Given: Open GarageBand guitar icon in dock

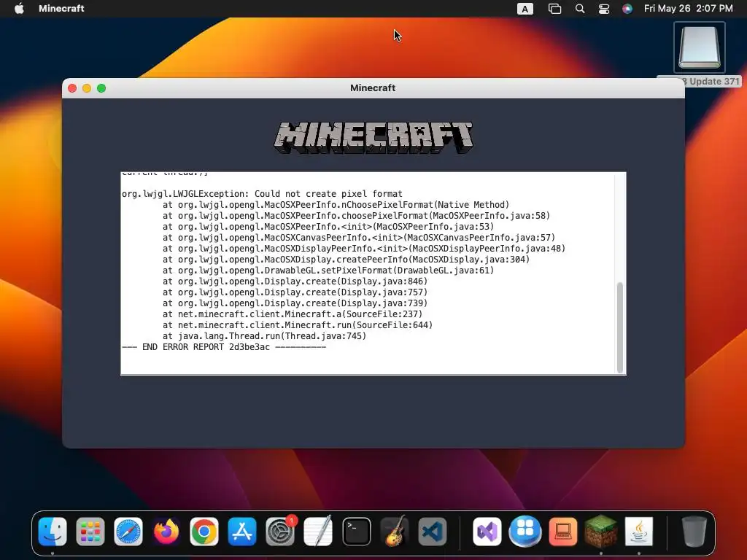Looking at the screenshot, I should click(x=395, y=532).
